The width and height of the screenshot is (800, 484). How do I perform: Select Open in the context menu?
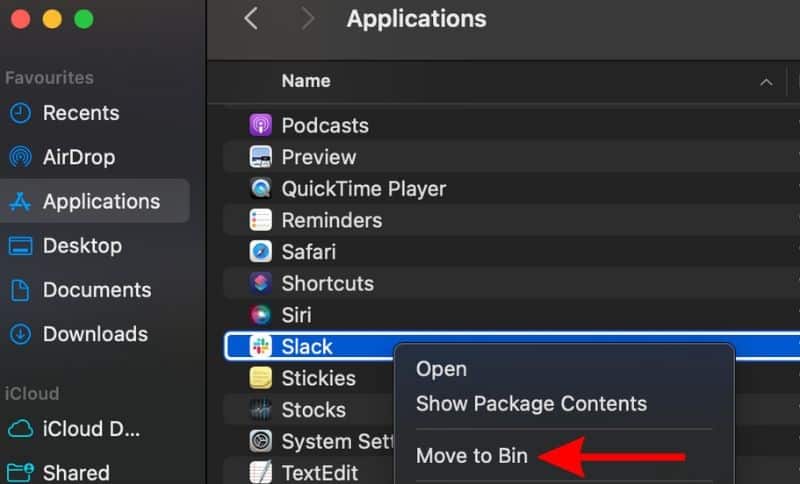coord(441,369)
